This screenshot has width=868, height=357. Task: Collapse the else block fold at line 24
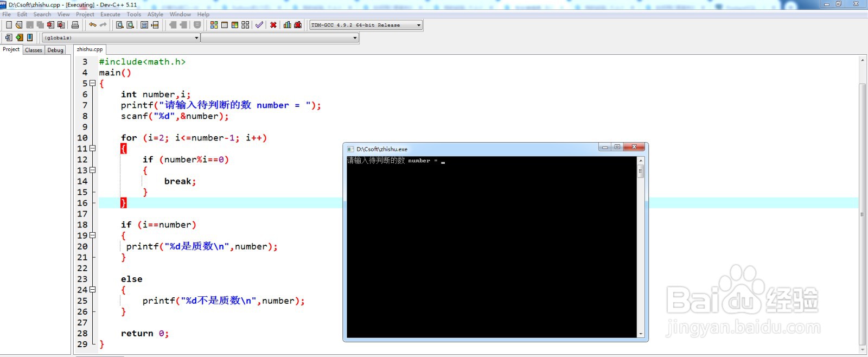click(93, 290)
